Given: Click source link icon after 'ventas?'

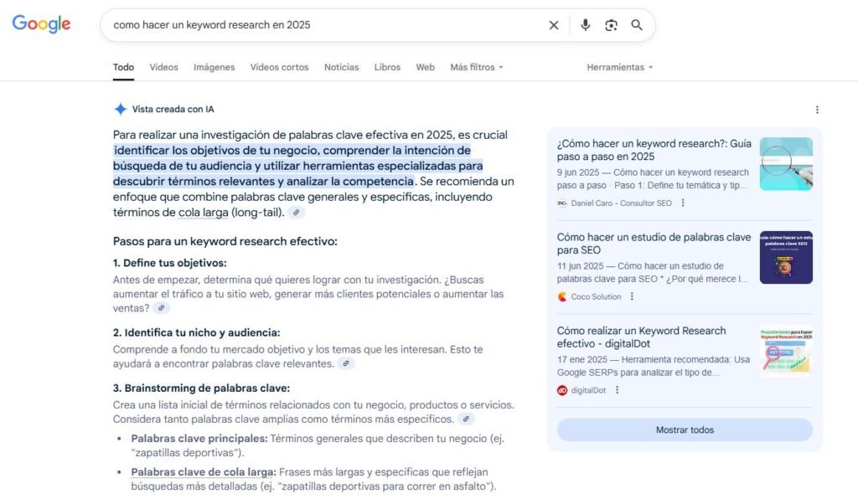Looking at the screenshot, I should pyautogui.click(x=161, y=308).
